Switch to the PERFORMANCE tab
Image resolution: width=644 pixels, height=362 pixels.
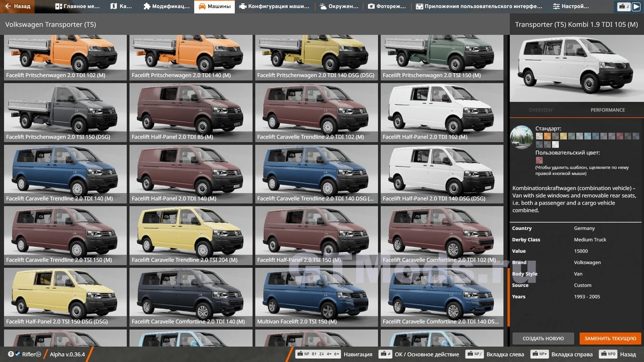tap(608, 110)
